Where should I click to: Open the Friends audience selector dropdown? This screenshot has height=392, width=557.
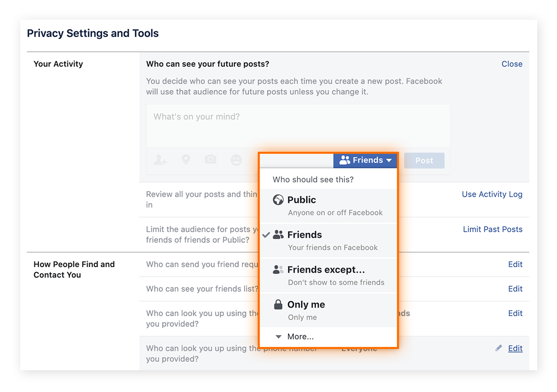pos(365,160)
